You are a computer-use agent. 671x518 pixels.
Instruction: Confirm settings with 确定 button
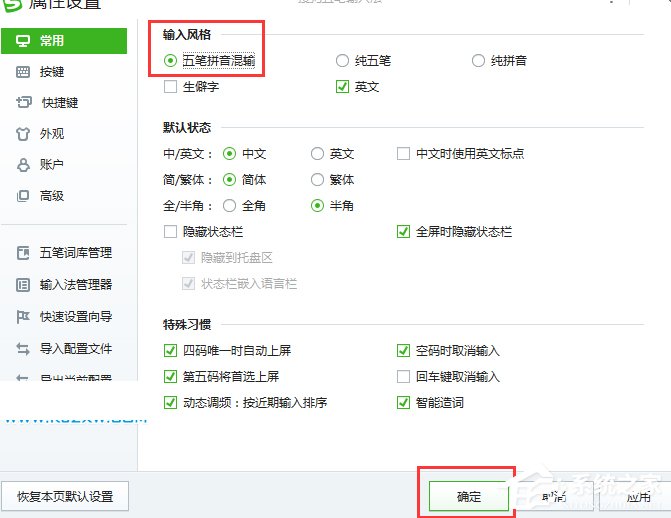point(469,497)
